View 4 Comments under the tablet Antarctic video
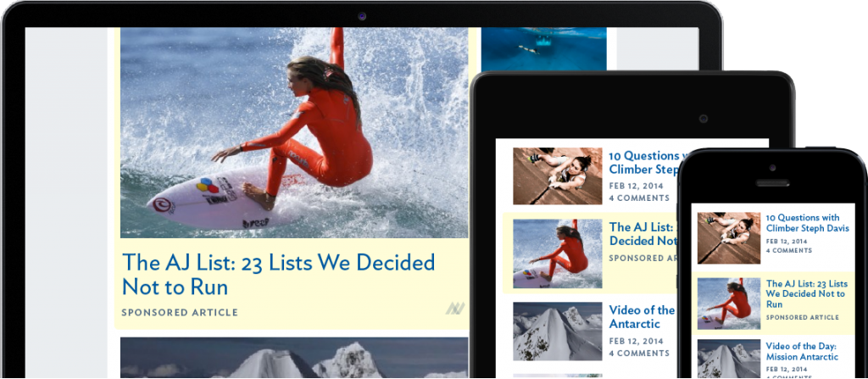 pyautogui.click(x=639, y=353)
